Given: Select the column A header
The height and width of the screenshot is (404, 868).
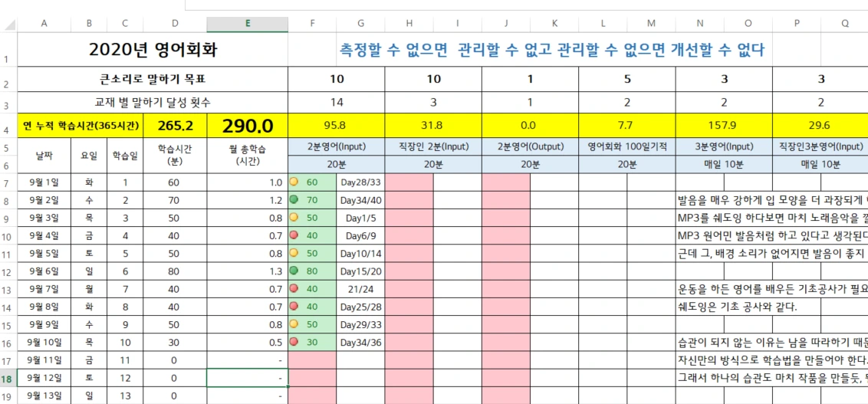Looking at the screenshot, I should pos(44,24).
